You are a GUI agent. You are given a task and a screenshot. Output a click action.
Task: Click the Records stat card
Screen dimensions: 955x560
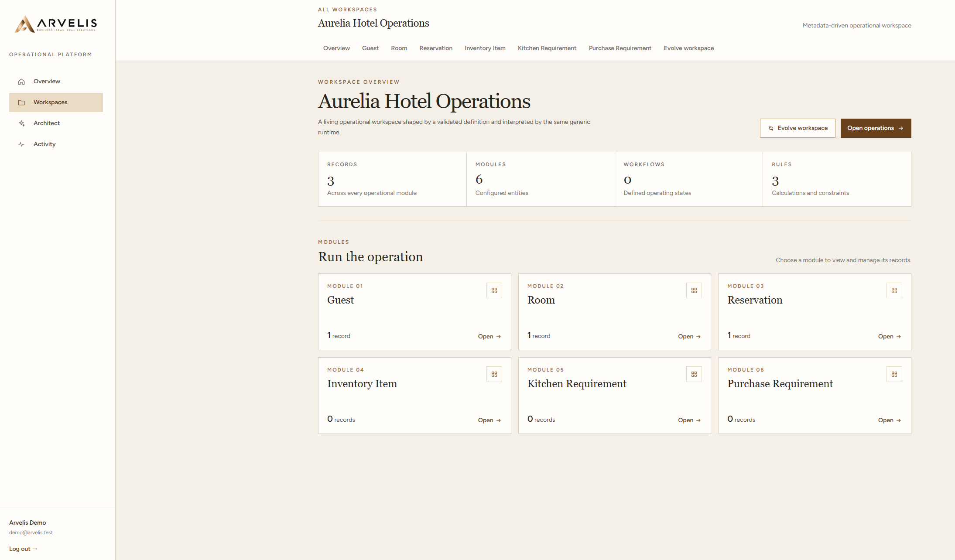tap(392, 179)
